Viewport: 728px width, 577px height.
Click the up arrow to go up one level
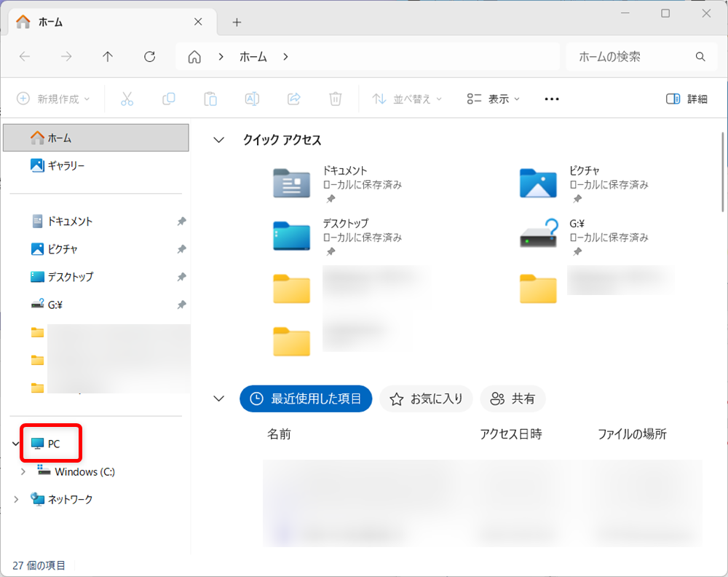108,56
